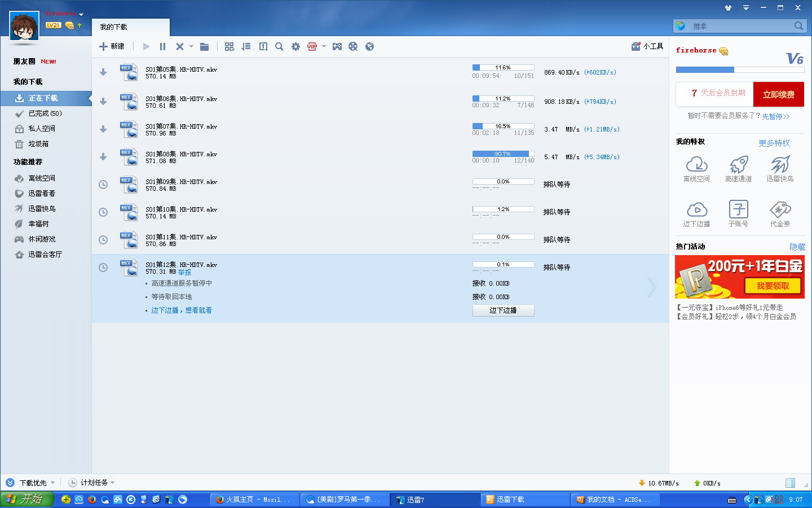This screenshot has height=508, width=812.
Task: Select 已完成 (50) in the sidebar
Action: (45, 113)
